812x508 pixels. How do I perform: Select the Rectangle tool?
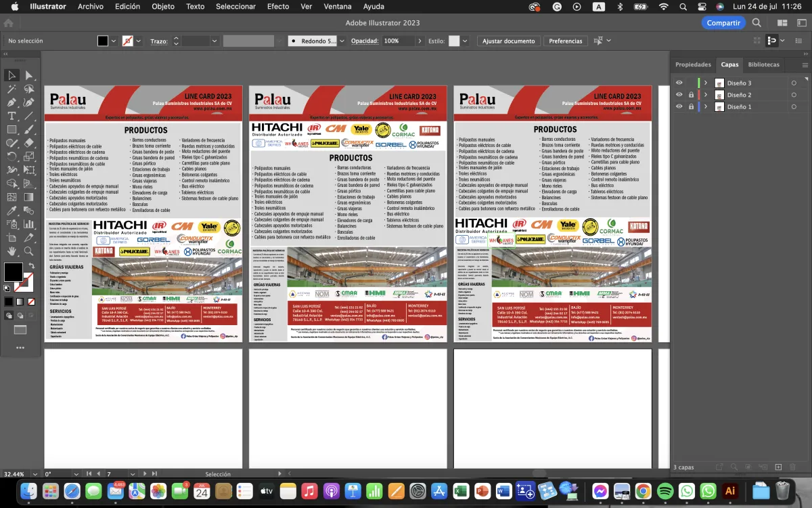click(12, 129)
